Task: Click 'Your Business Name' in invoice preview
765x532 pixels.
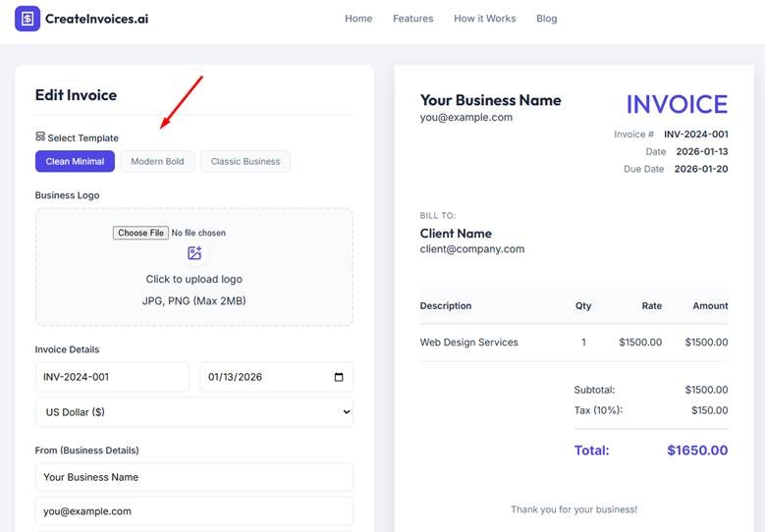Action: 490,100
